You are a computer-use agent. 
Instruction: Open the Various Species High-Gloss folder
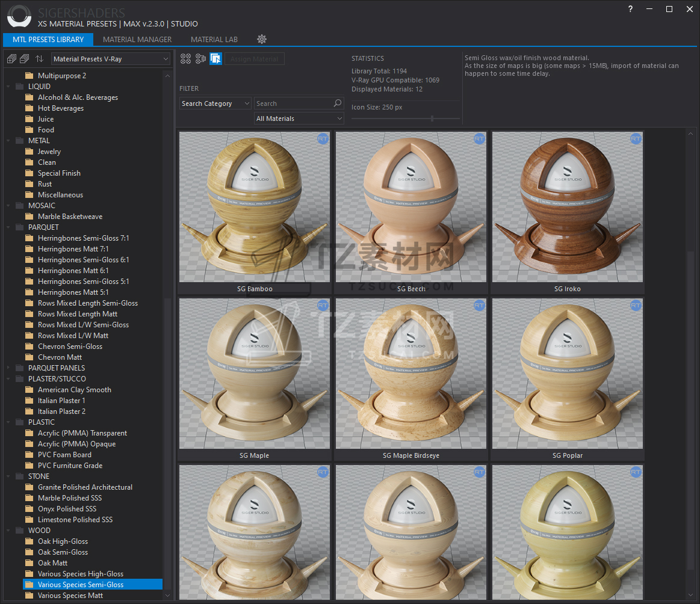81,574
